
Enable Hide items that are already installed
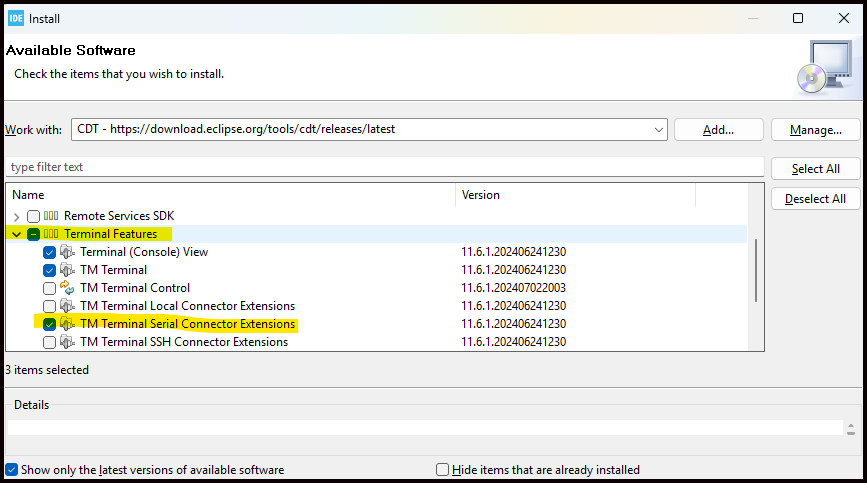[442, 470]
